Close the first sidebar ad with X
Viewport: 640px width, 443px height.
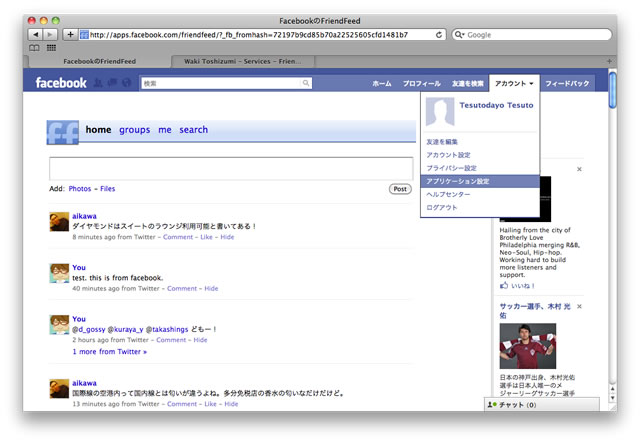[x=579, y=169]
